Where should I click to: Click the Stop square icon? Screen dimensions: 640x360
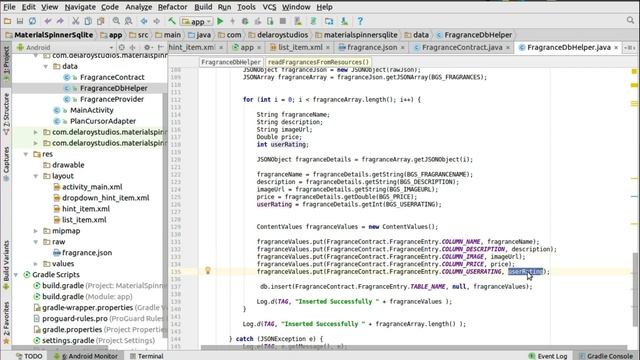(282, 21)
